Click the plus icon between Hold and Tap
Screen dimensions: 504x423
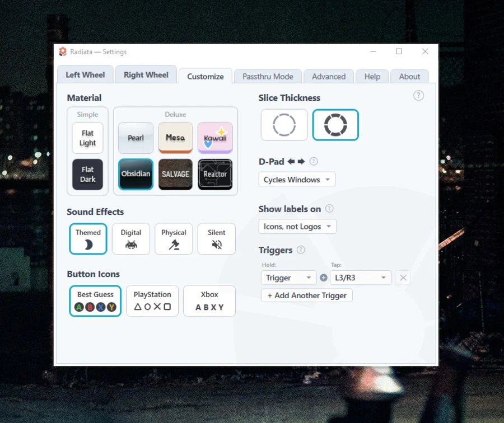coord(323,278)
